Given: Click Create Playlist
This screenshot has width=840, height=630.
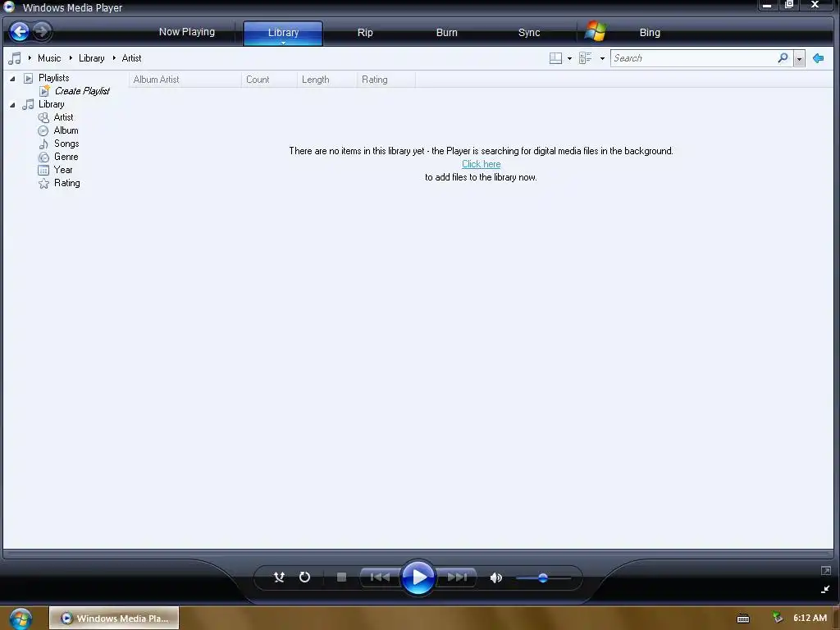Looking at the screenshot, I should tap(82, 91).
